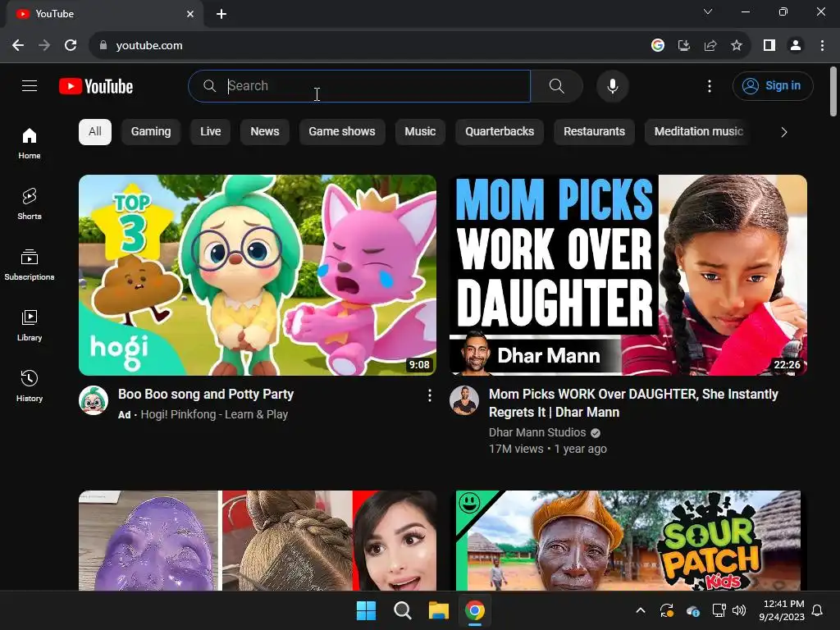Select the Game shows chip
840x630 pixels.
tap(342, 132)
